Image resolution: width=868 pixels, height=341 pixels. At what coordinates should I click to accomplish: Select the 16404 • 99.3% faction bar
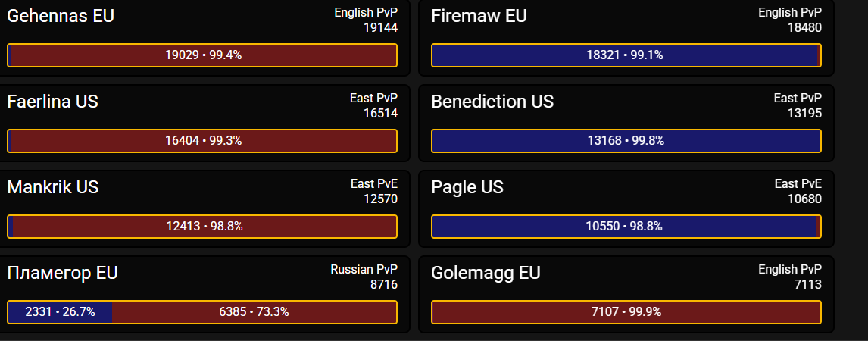(x=202, y=141)
